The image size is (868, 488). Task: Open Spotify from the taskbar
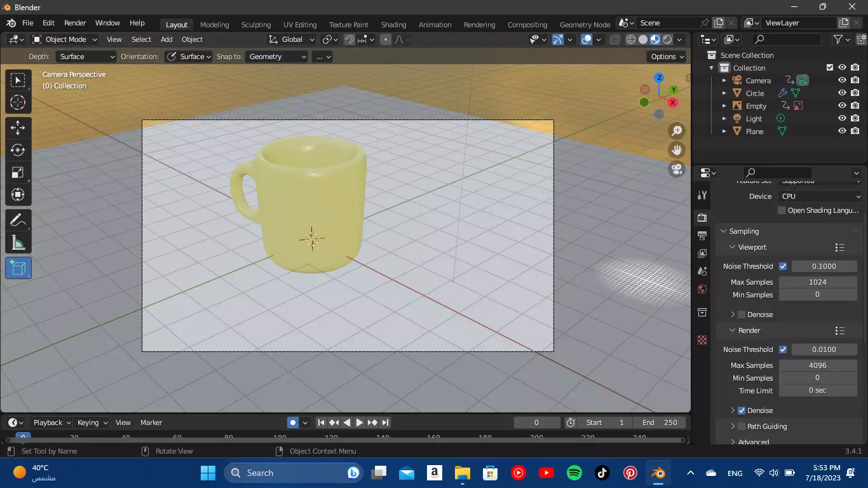pyautogui.click(x=574, y=473)
